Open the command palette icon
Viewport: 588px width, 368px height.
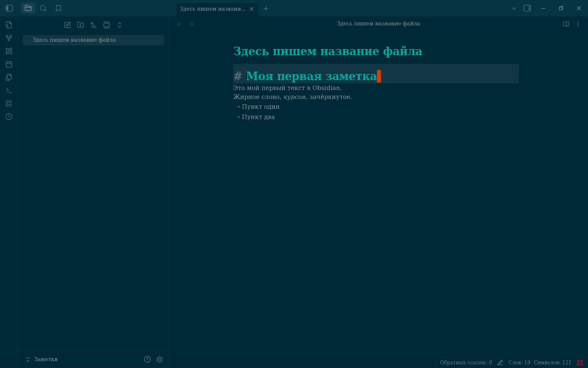[x=9, y=90]
